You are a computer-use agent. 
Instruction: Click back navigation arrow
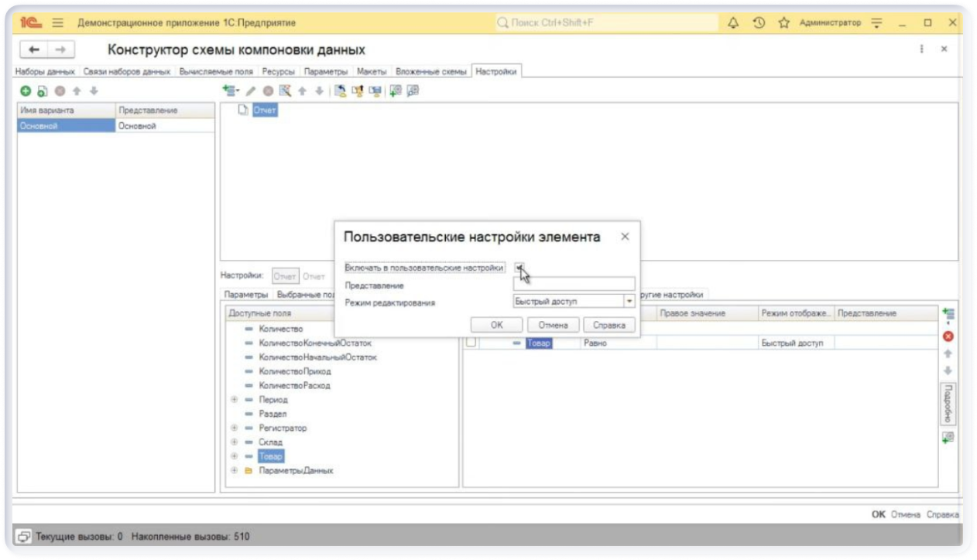[34, 50]
